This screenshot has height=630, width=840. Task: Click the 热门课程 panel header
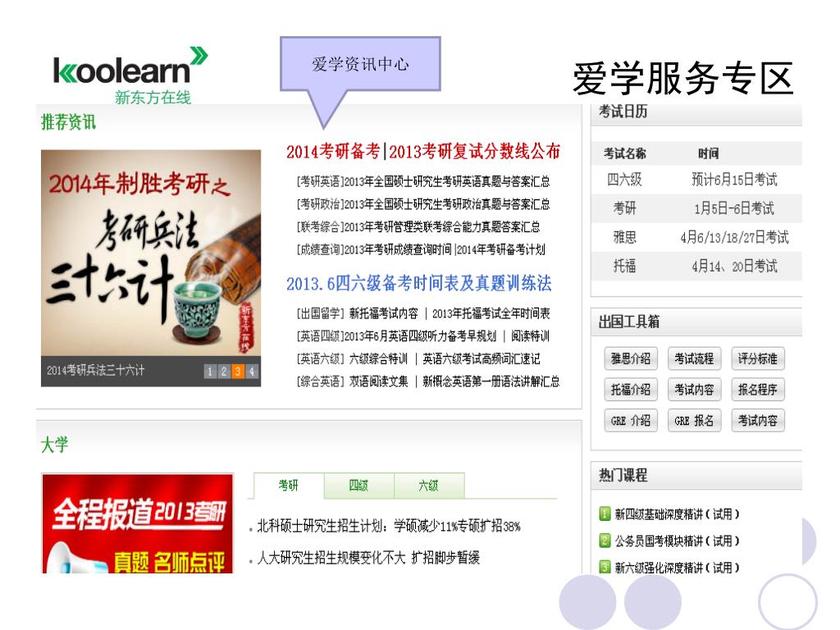click(696, 475)
